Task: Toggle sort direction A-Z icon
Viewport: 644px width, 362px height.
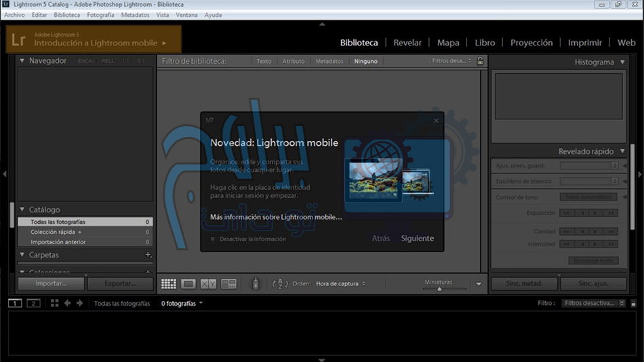Action: tap(280, 284)
